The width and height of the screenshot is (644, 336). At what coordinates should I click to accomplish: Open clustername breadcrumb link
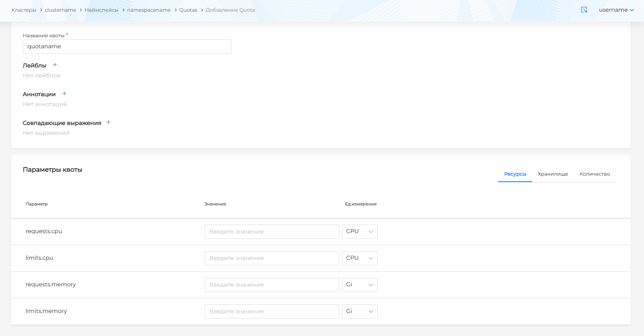pos(60,10)
